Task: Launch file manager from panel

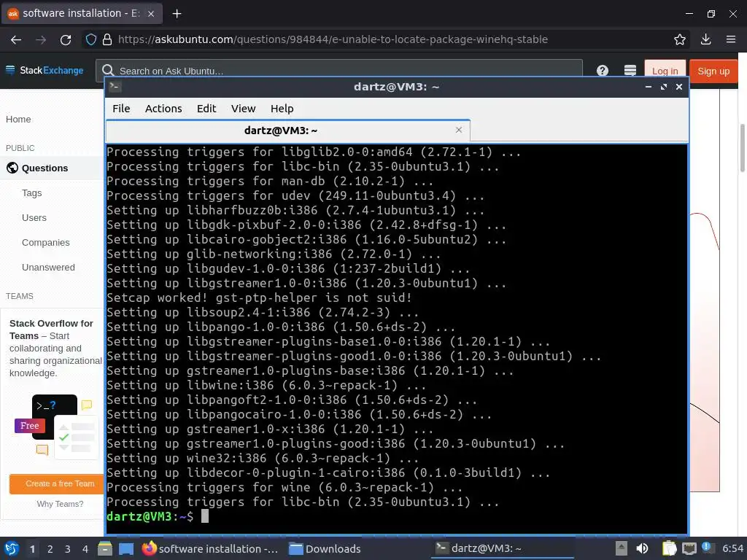Action: pos(105,548)
